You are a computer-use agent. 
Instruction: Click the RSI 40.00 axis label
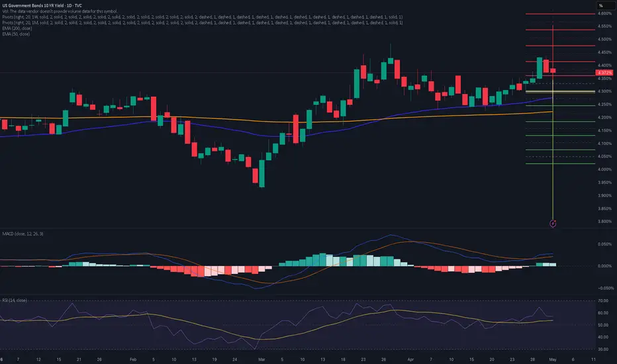[603, 338]
